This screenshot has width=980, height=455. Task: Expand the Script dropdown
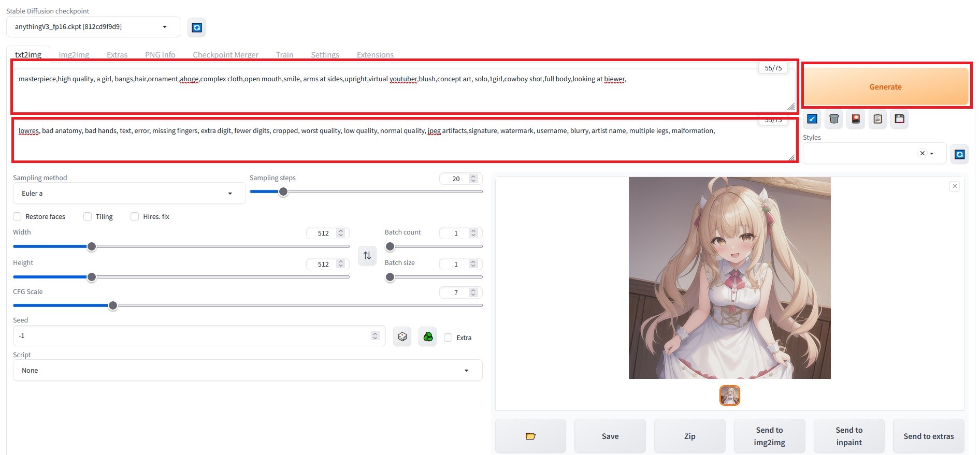click(x=247, y=371)
